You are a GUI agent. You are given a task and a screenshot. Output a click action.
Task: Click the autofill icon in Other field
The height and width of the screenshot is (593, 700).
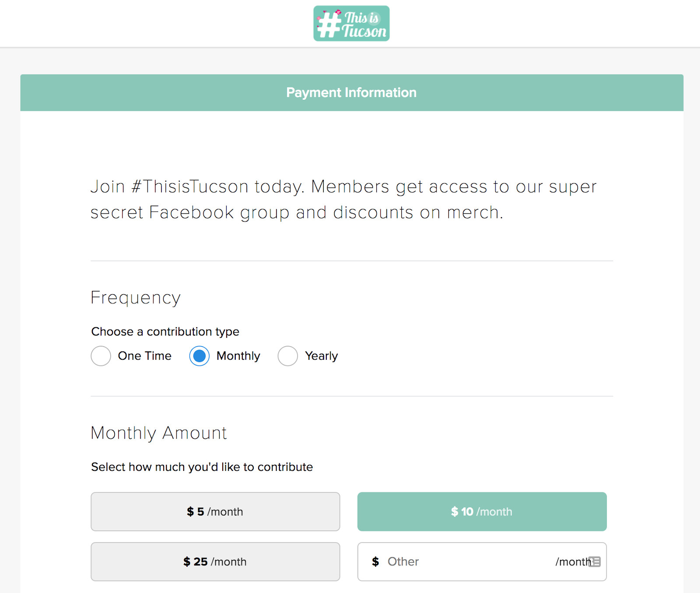[595, 561]
